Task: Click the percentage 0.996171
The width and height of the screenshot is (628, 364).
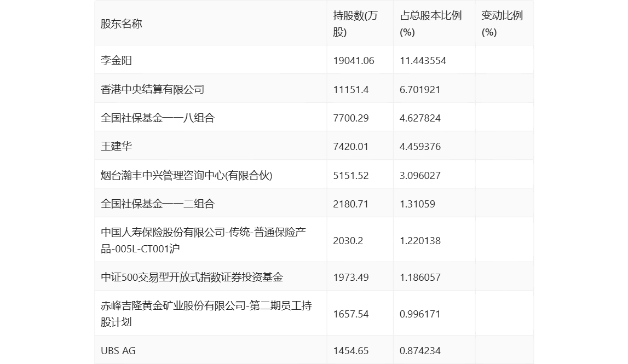Action: click(420, 314)
